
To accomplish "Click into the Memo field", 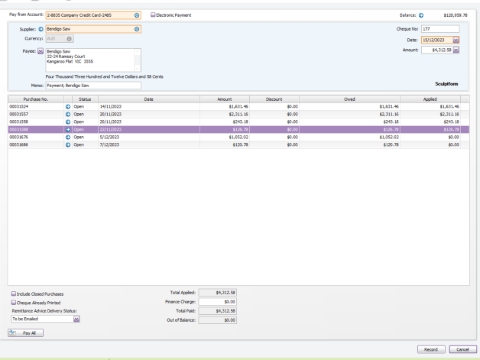I will click(x=93, y=86).
